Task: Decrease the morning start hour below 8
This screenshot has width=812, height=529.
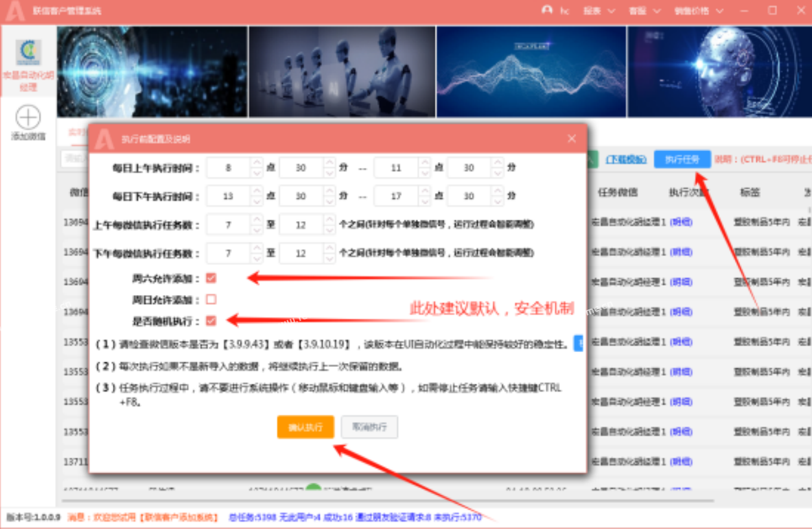Action: (257, 173)
